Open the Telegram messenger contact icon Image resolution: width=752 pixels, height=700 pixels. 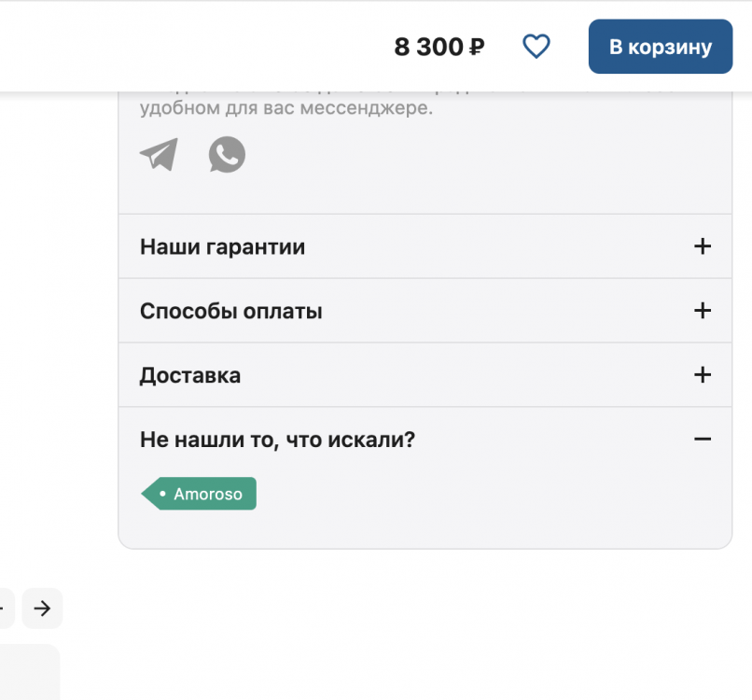pos(159,155)
